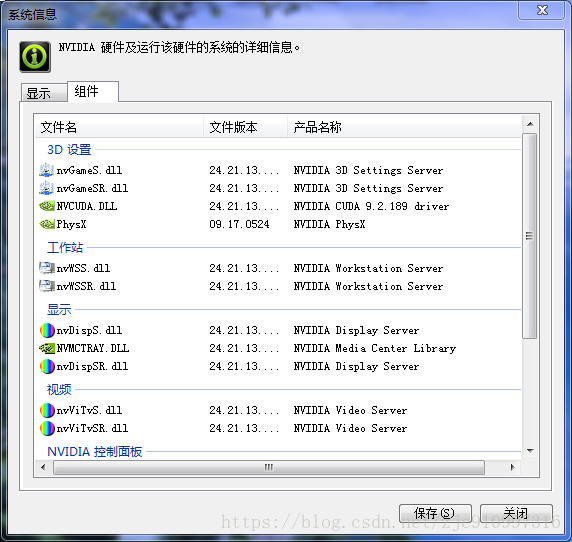Sort by 文件名 column header
Image resolution: width=572 pixels, height=542 pixels.
point(119,127)
